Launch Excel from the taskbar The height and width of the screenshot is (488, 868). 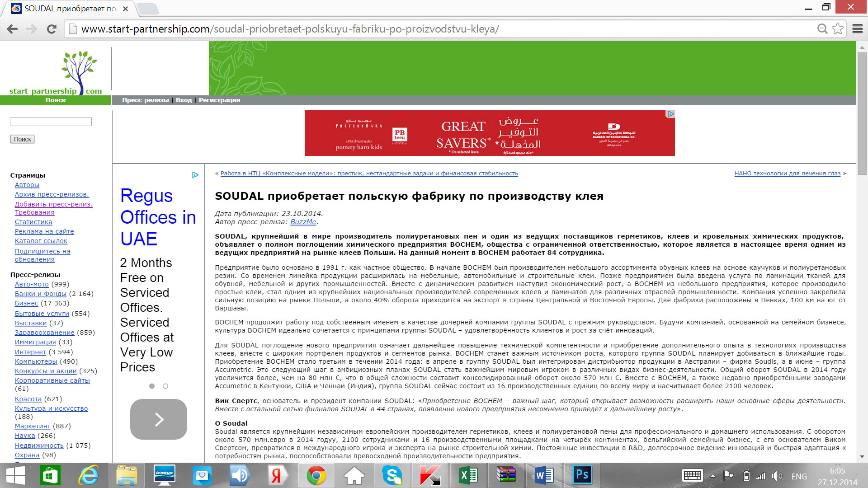click(468, 475)
